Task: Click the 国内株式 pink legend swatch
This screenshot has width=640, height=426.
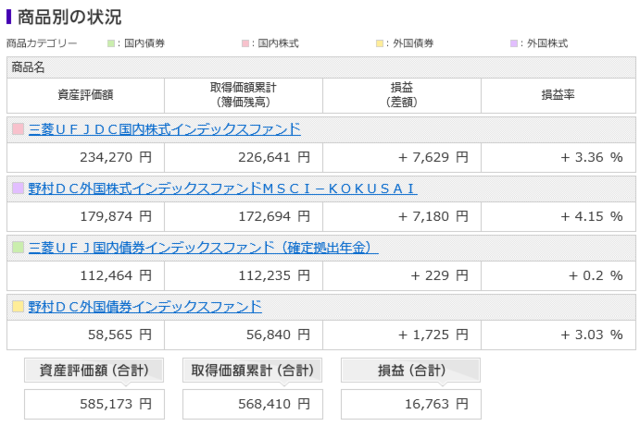Action: [x=245, y=43]
